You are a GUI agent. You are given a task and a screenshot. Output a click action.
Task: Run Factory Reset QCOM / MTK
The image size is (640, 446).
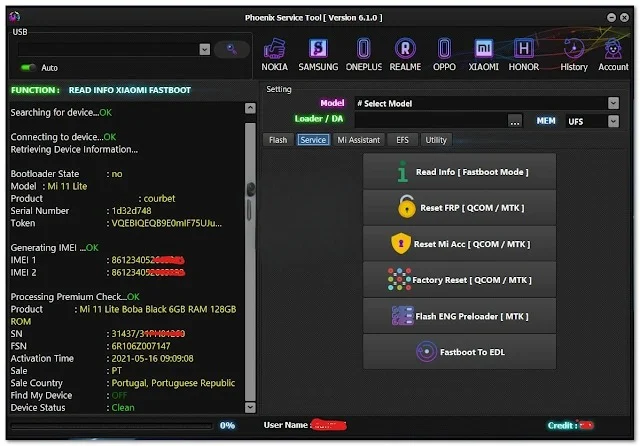click(459, 280)
